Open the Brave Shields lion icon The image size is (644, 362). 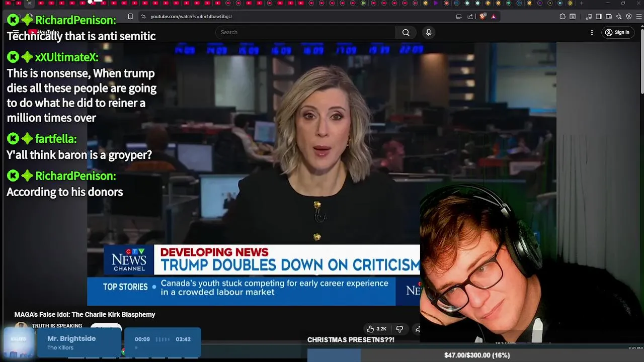tap(483, 17)
